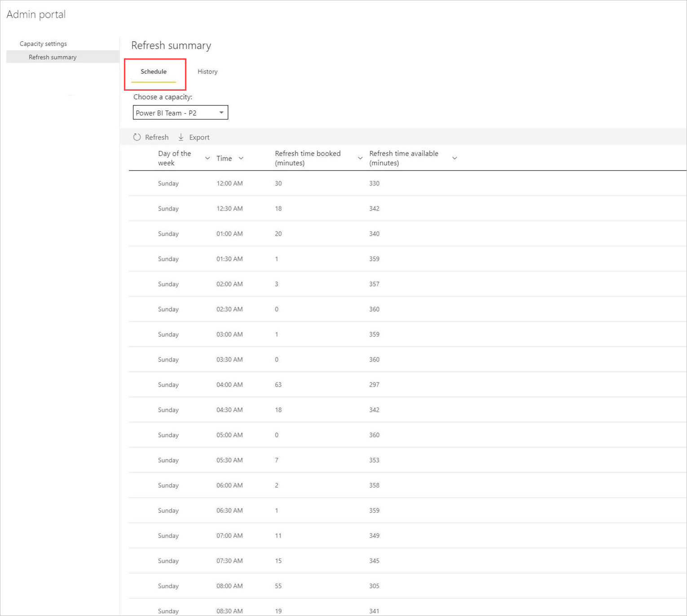
Task: Click the Day of the week column header
Action: pyautogui.click(x=175, y=158)
